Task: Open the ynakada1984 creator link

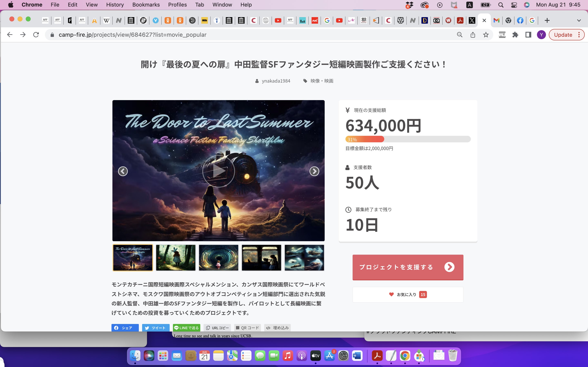Action: 276,81
